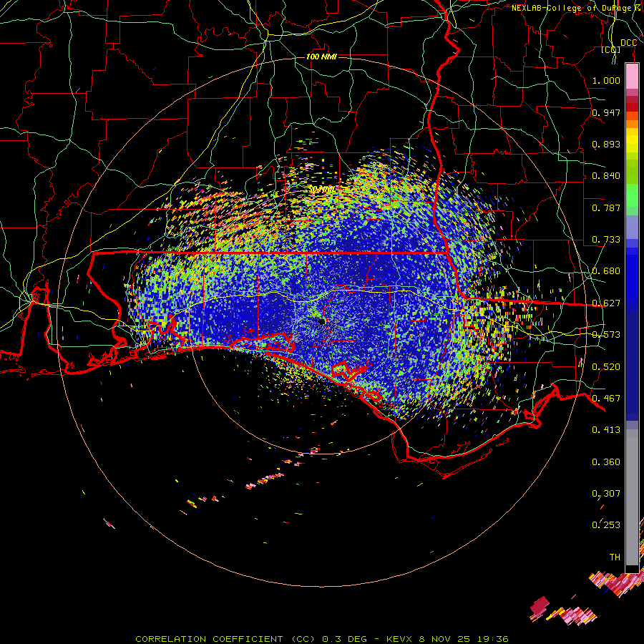Click the KEVX radar site black dot
The width and height of the screenshot is (644, 644).
pos(321,321)
